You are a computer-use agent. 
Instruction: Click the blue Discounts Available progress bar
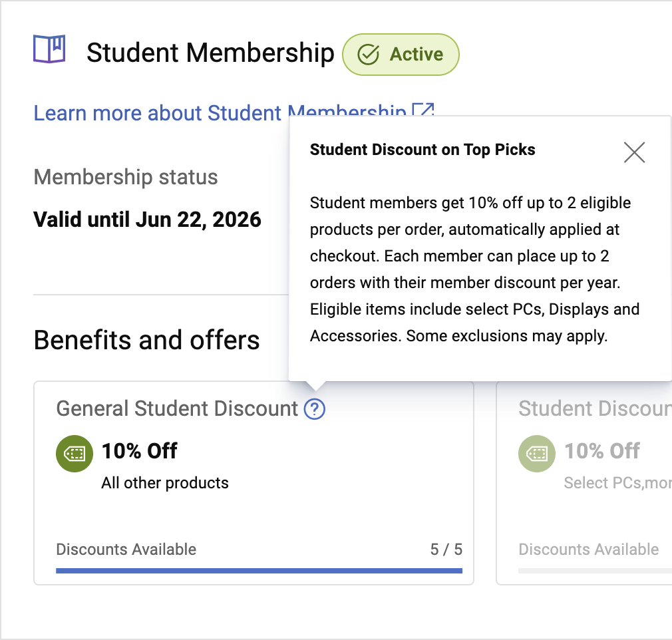[x=259, y=570]
